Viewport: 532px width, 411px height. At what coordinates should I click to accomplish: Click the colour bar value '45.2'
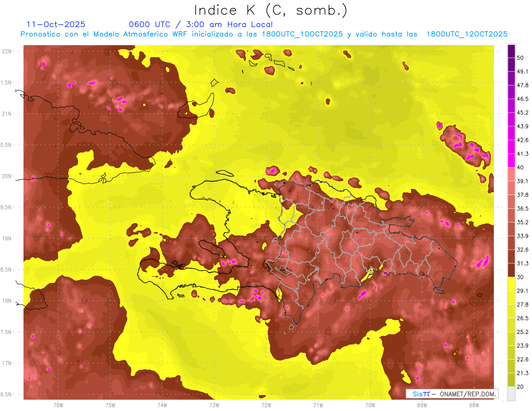click(522, 113)
